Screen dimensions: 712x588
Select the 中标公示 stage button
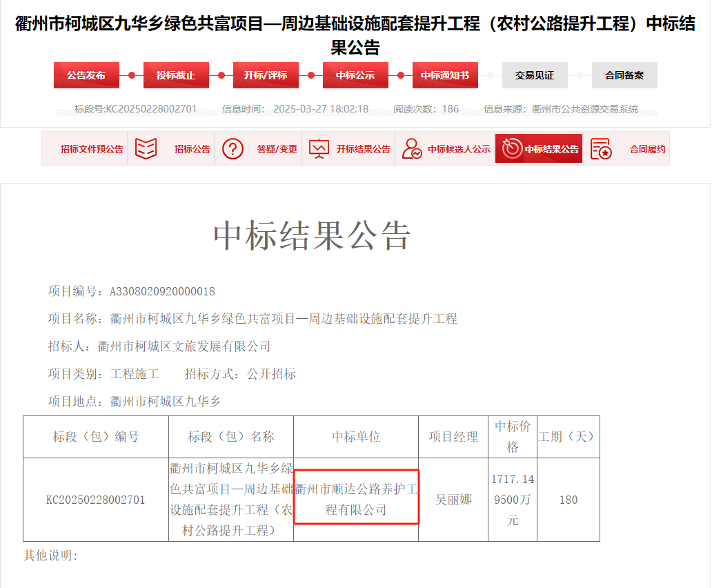[x=355, y=75]
